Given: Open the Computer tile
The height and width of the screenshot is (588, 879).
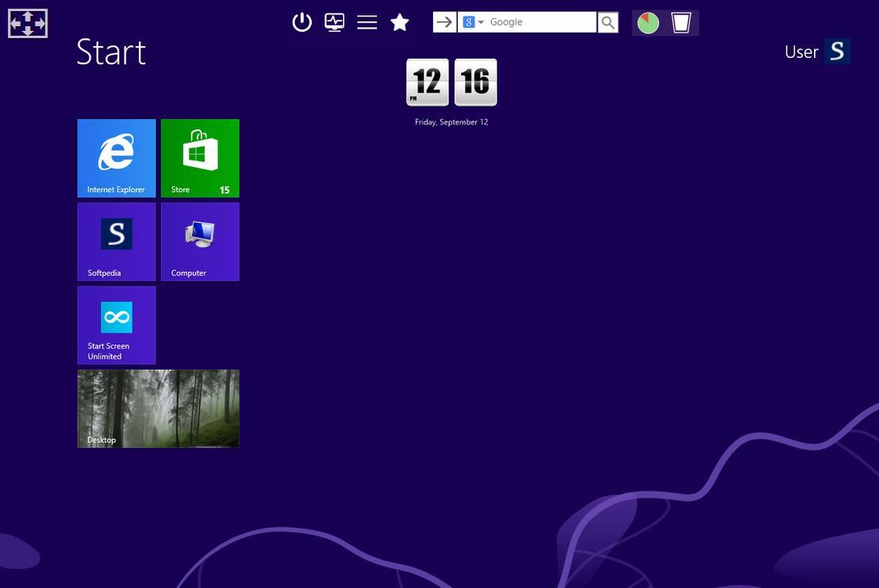Looking at the screenshot, I should click(x=200, y=241).
